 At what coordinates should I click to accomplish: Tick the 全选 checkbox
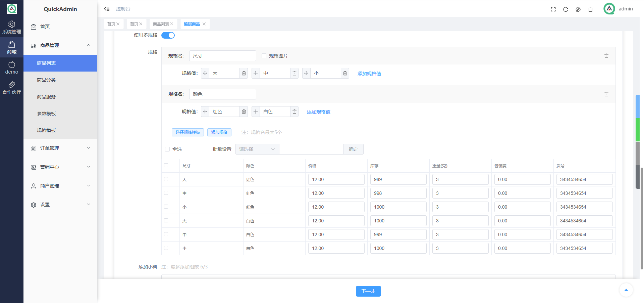[x=167, y=149]
